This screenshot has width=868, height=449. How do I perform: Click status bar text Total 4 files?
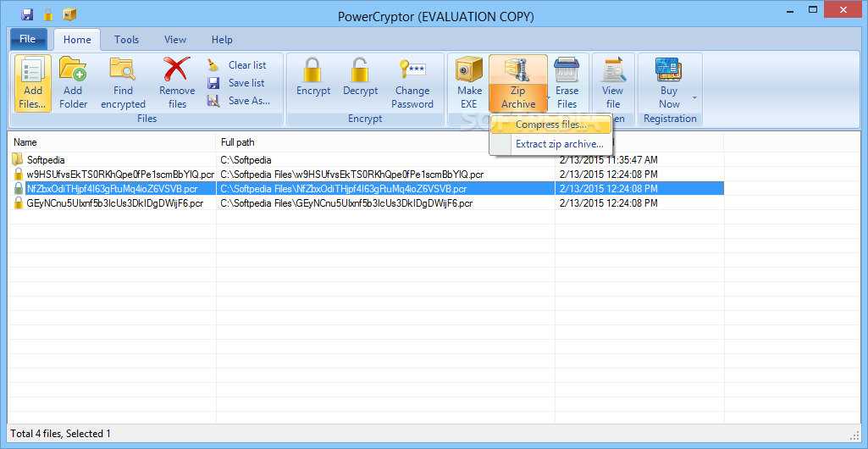coord(36,434)
